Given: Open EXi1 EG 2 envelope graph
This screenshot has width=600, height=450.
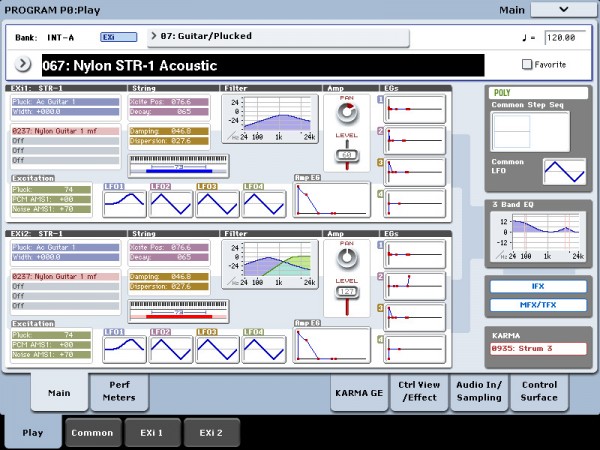Looking at the screenshot, I should [415, 140].
